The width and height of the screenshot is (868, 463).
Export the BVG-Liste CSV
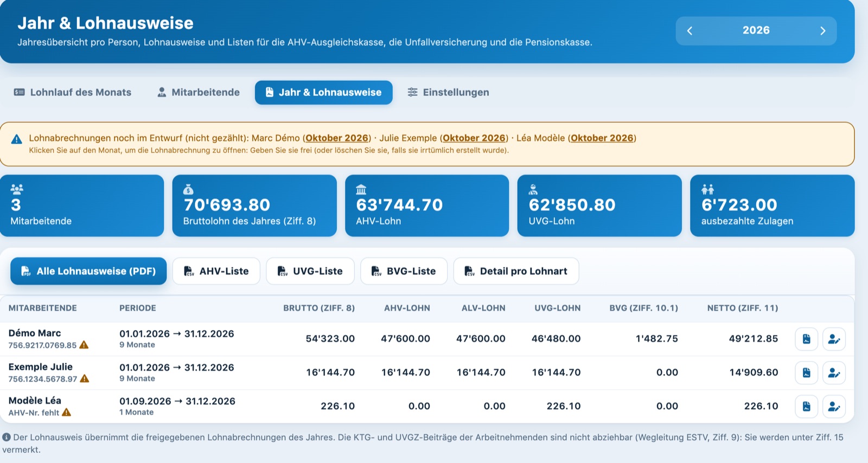click(404, 271)
